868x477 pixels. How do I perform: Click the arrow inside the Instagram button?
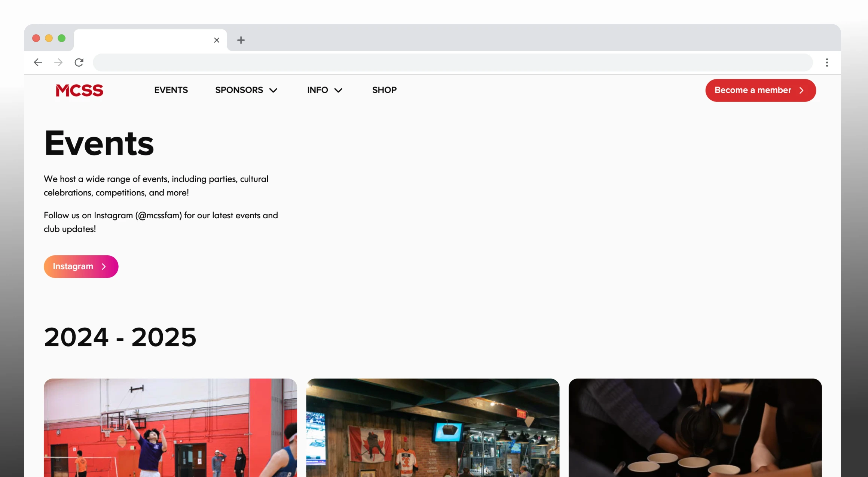(104, 266)
